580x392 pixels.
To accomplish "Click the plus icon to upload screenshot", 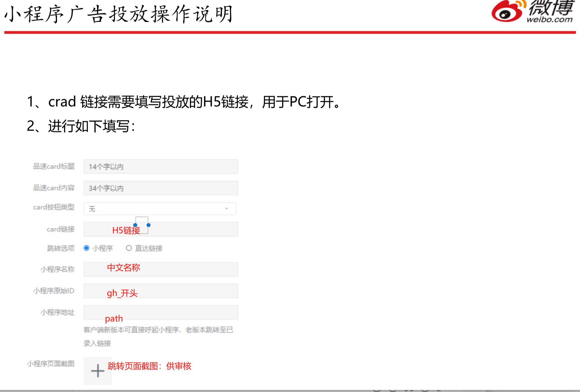I will point(98,371).
